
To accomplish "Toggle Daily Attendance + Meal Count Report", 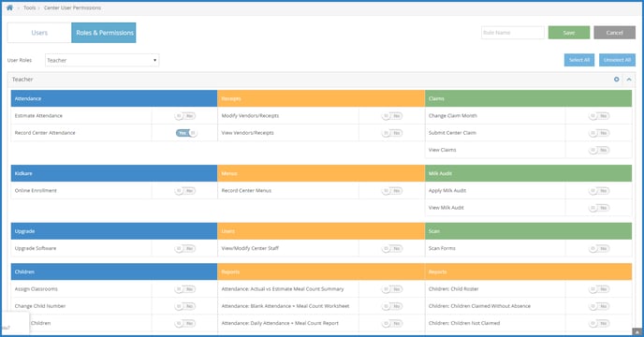I will point(392,323).
